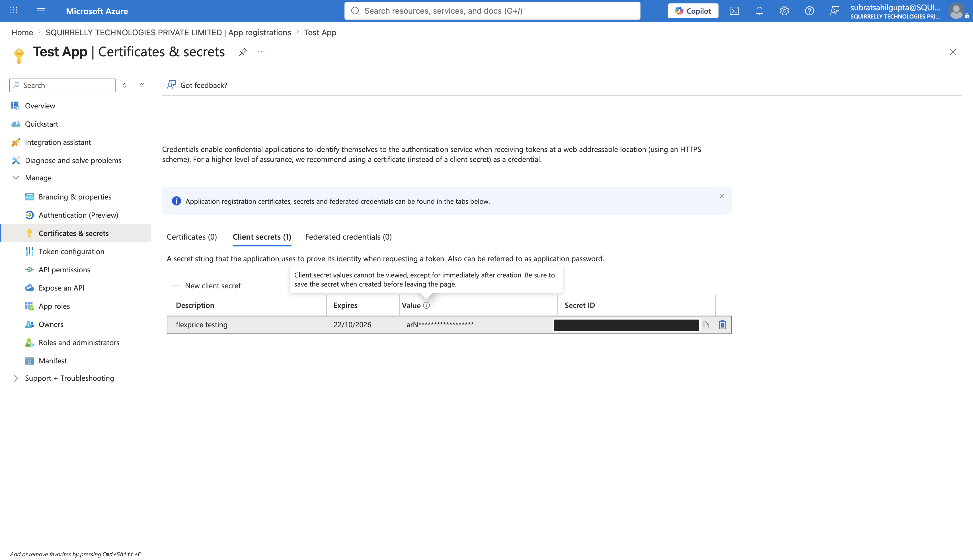Open the Azure app launcher grid icon

coord(14,11)
